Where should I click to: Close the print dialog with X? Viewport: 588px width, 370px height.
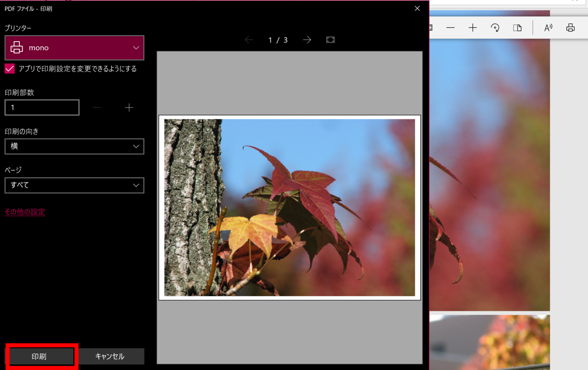pos(417,8)
